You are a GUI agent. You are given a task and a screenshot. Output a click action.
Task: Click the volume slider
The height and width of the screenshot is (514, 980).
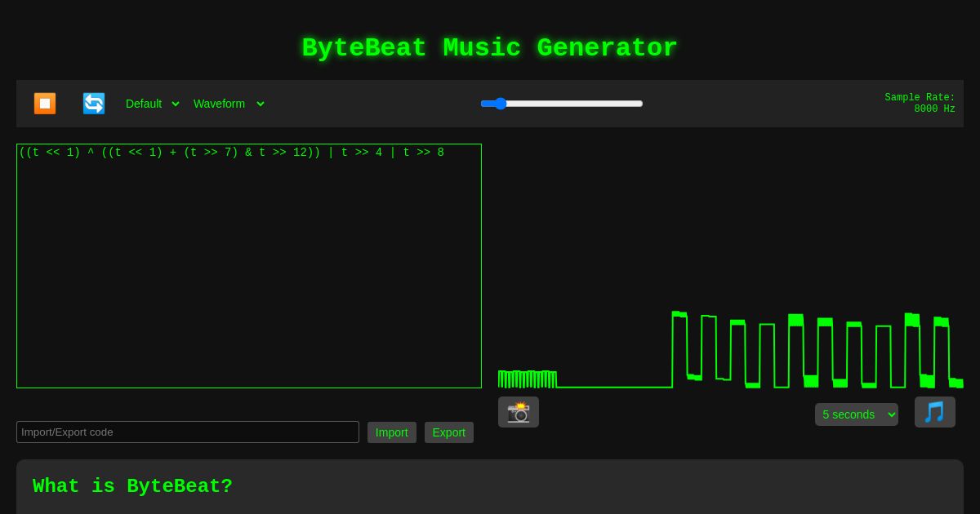pos(562,104)
